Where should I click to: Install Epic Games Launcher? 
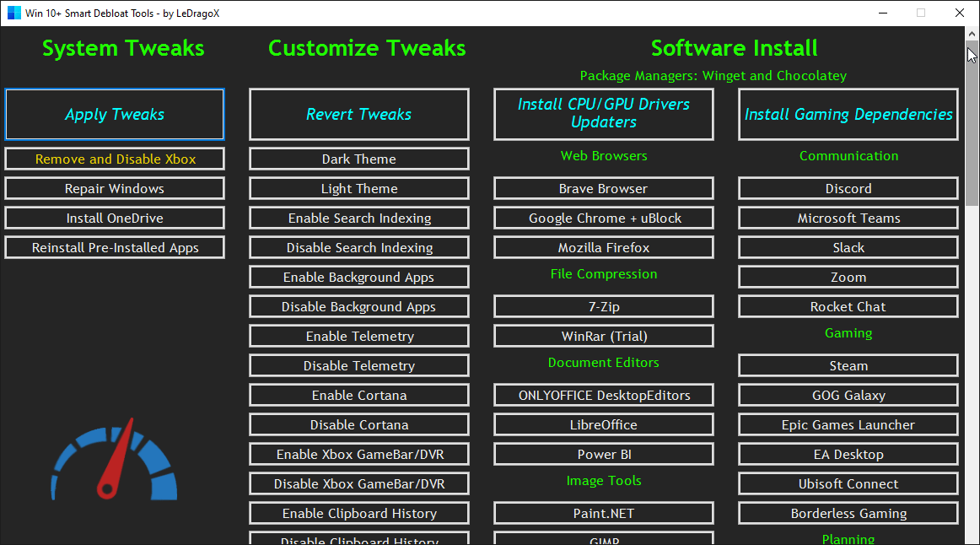[x=848, y=424]
